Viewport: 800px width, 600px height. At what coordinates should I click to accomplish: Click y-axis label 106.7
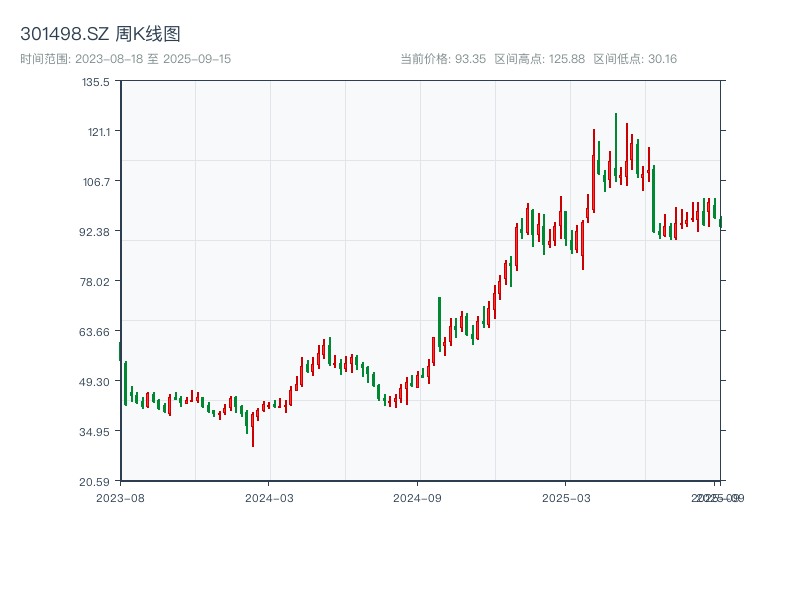[96, 182]
